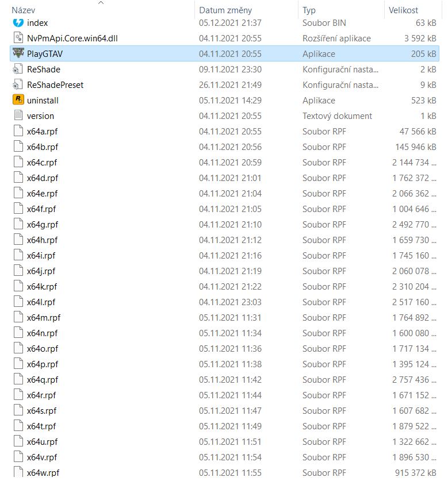Click the x64n.rpf file icon
The image size is (448, 481).
[x=18, y=333]
